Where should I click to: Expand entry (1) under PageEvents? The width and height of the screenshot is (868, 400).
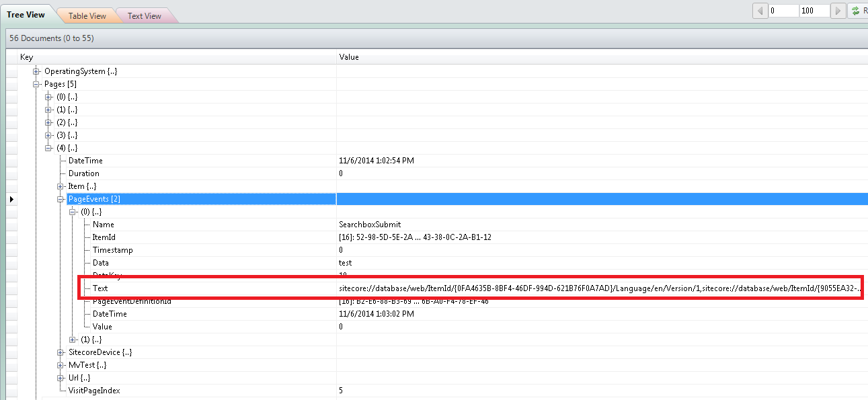72,339
